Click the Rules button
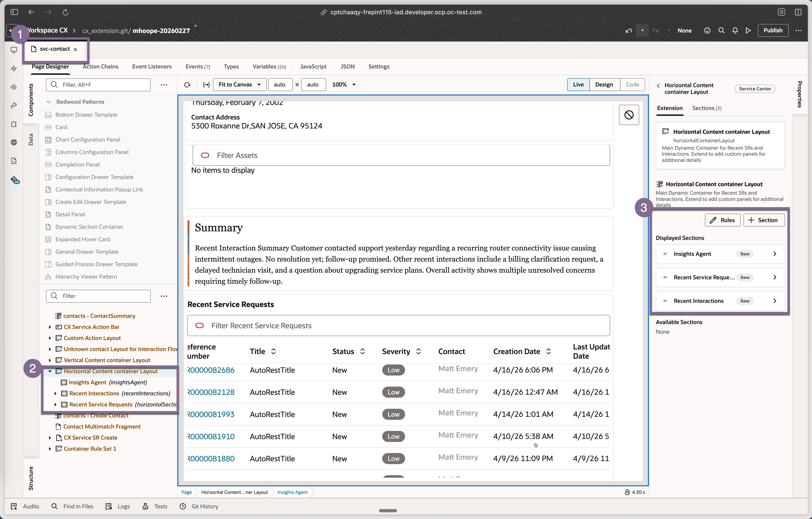This screenshot has height=519, width=812. 722,220
